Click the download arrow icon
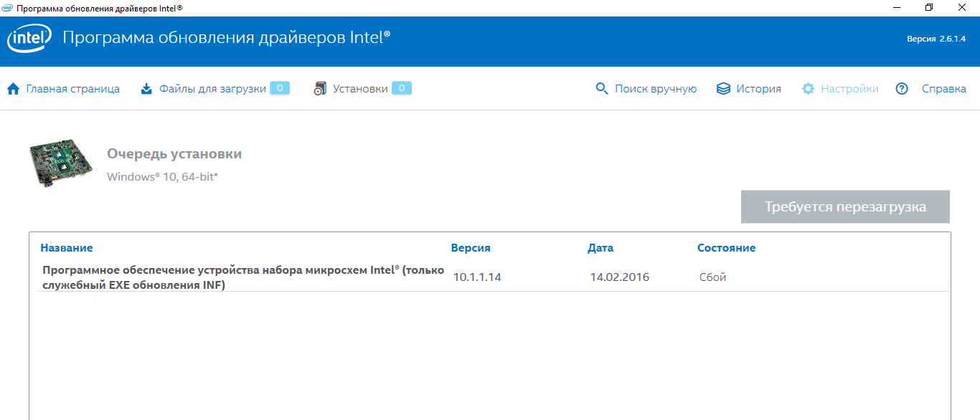This screenshot has width=980, height=420. click(146, 89)
